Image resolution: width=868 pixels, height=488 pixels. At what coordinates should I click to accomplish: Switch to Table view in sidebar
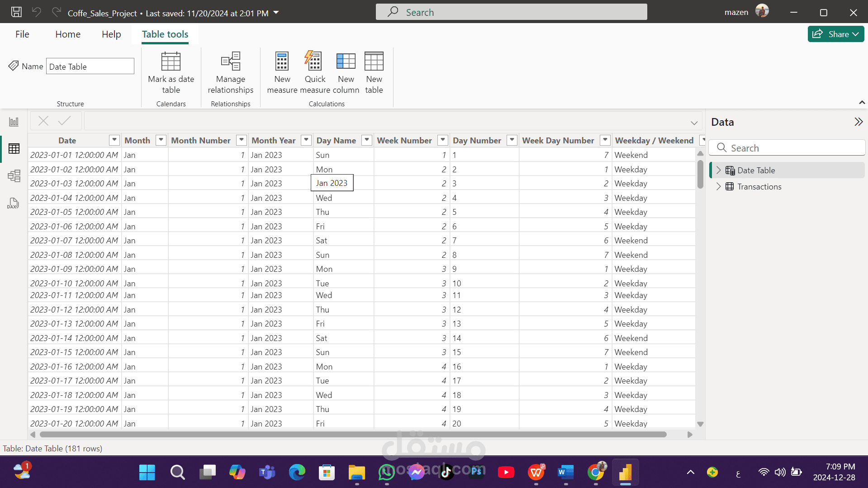tap(14, 148)
